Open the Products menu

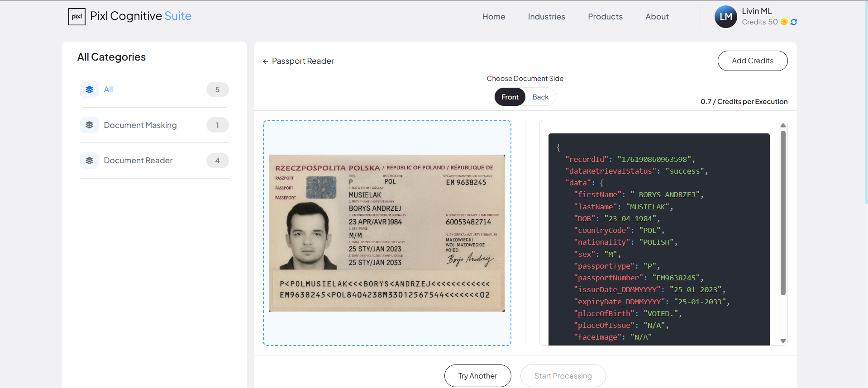605,17
